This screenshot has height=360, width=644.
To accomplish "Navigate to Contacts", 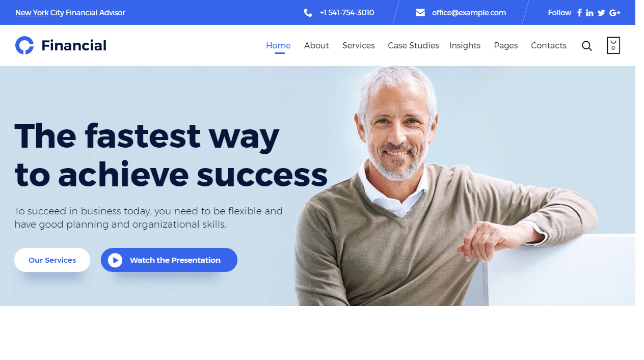I will coord(549,45).
